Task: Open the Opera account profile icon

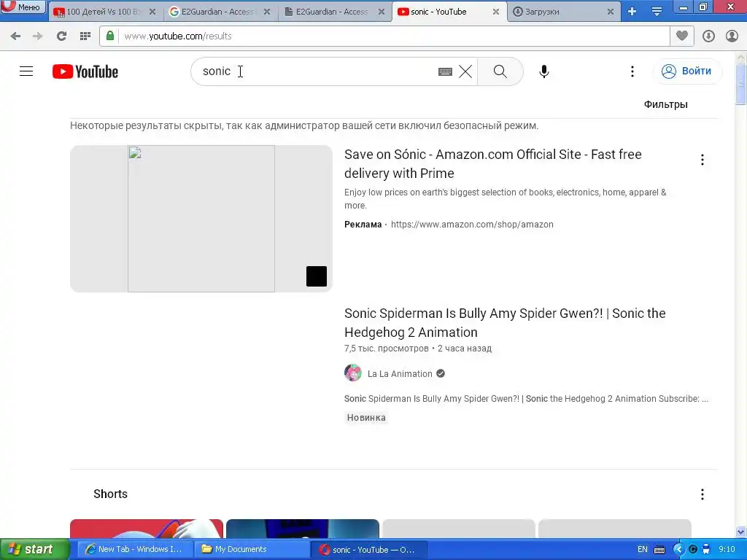Action: (732, 36)
